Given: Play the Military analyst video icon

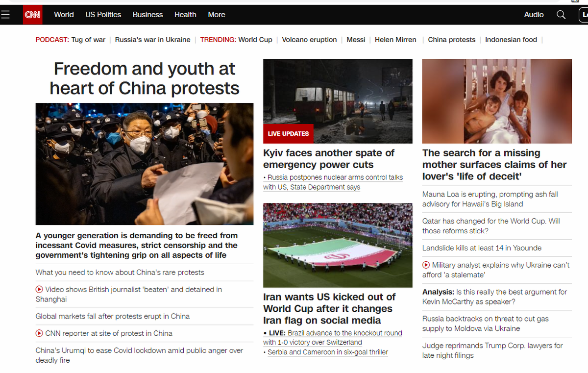Looking at the screenshot, I should pos(426,265).
